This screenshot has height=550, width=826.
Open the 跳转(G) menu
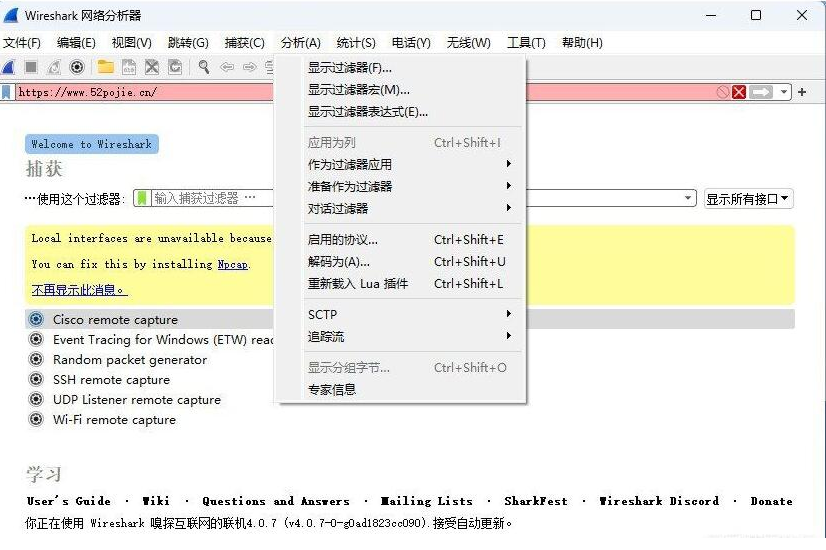point(188,43)
